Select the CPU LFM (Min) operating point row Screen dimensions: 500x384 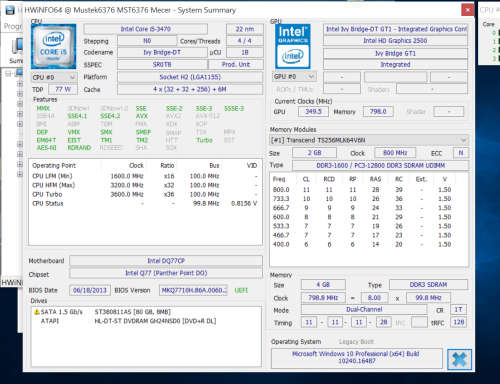[145, 176]
